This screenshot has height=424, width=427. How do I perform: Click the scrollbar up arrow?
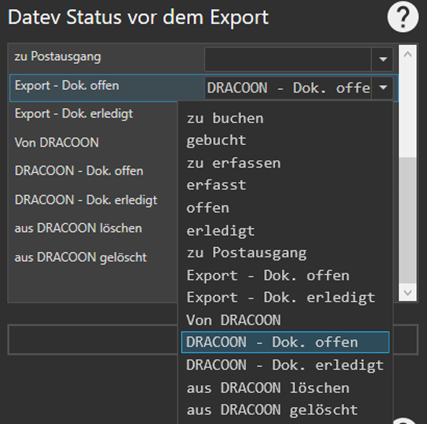point(407,55)
